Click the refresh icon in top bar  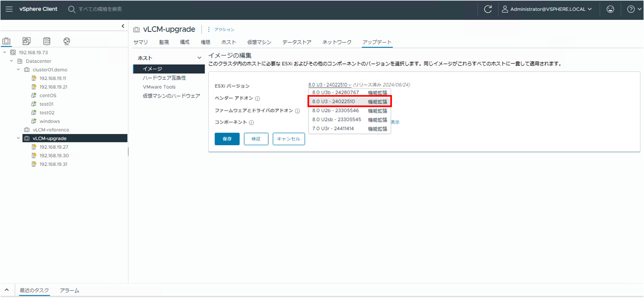click(x=487, y=9)
